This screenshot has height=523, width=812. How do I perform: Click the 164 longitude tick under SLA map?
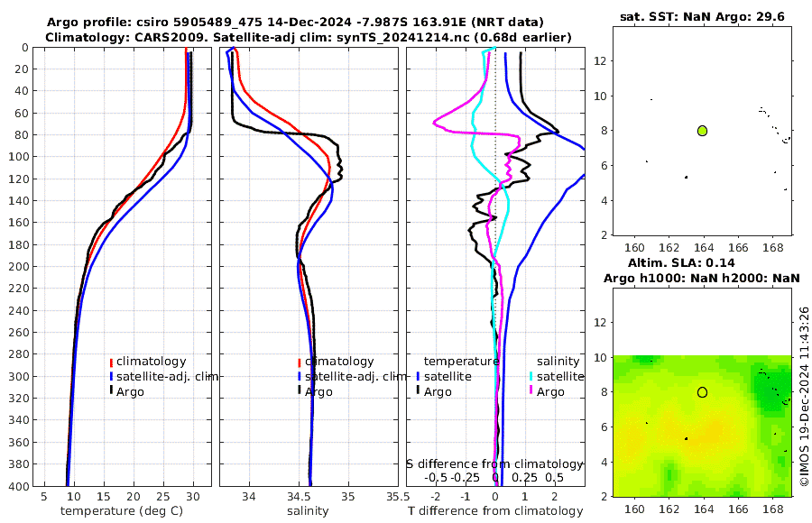pos(703,509)
